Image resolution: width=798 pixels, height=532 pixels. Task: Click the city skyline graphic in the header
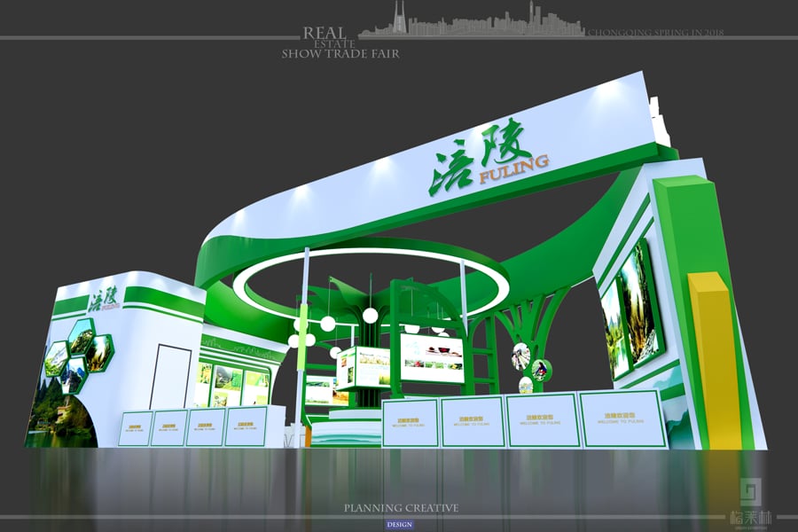coord(471,20)
